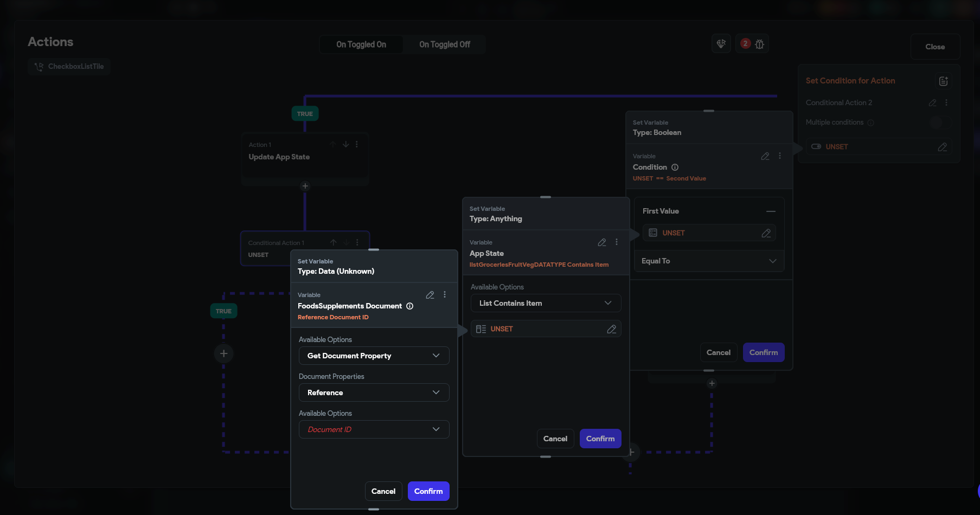Screen dimensions: 980x515
Task: Click the info icon next to FoodsSupplements Document
Action: tap(409, 306)
